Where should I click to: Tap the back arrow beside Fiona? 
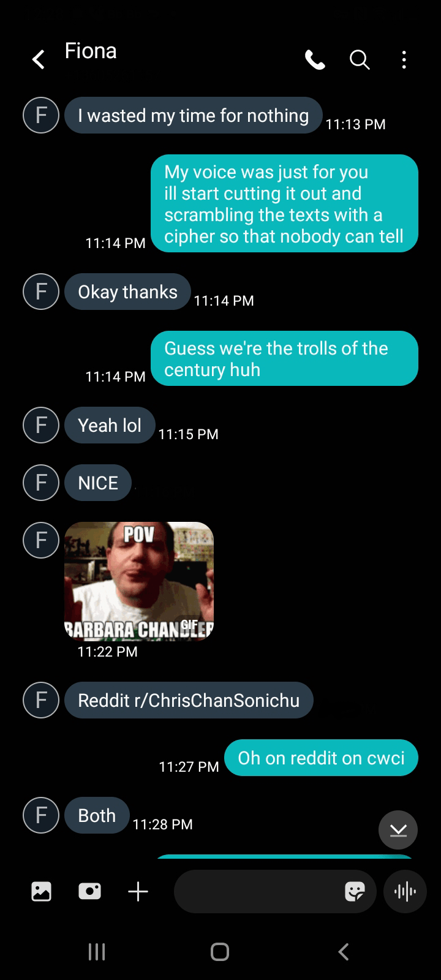click(x=38, y=59)
